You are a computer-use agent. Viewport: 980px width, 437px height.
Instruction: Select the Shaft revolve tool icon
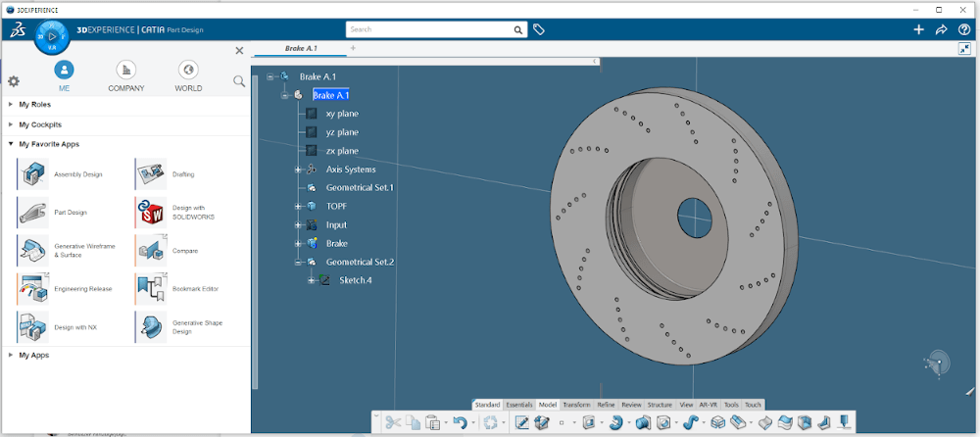click(x=616, y=422)
